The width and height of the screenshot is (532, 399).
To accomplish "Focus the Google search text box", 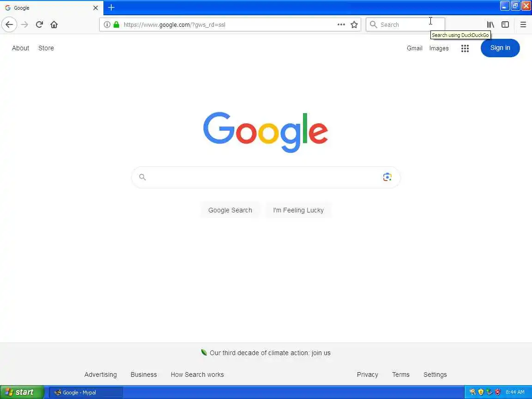I will [x=266, y=177].
